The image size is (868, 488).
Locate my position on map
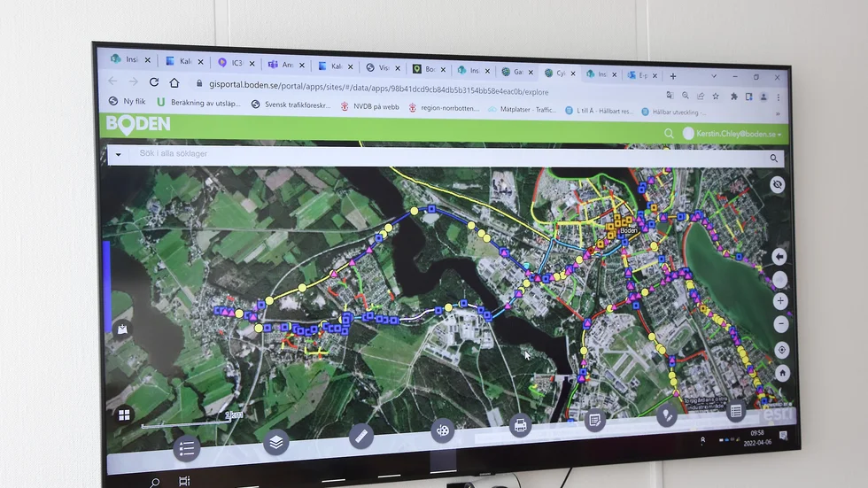781,349
